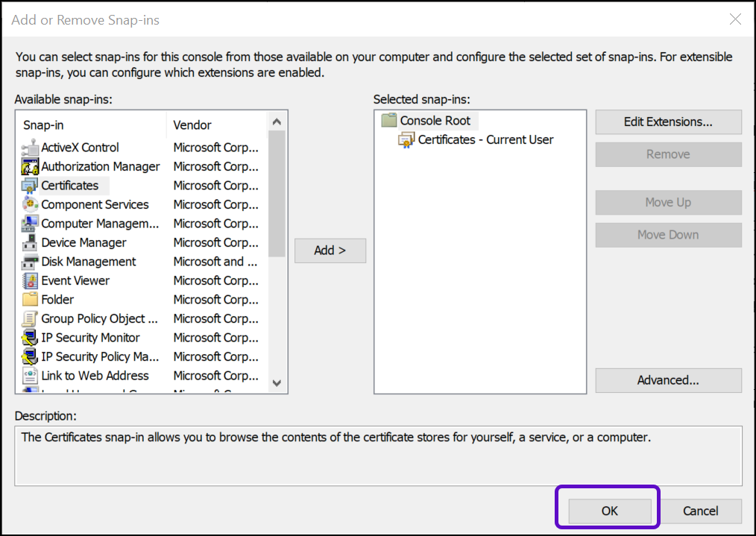Select Console Root in selected snap-ins
Screen dimensions: 756x536
pyautogui.click(x=435, y=121)
